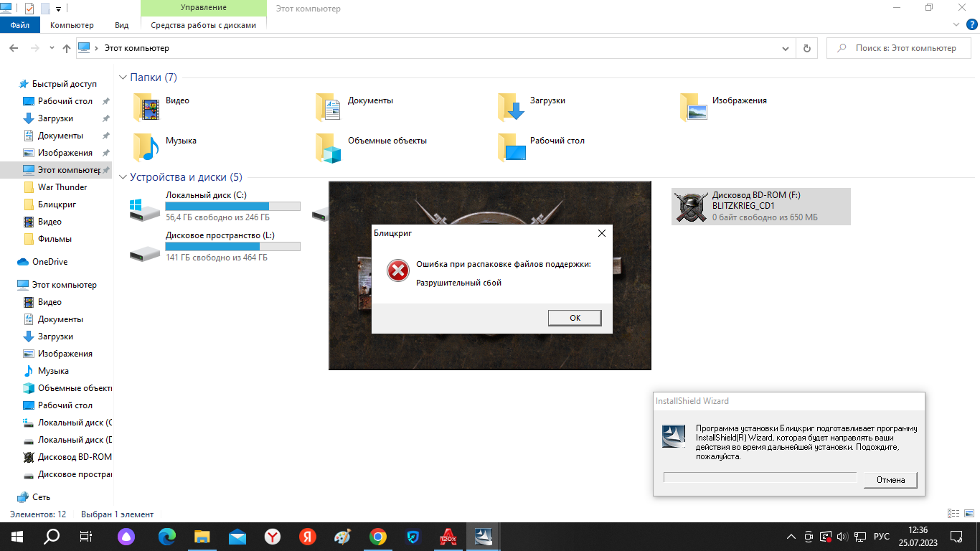Open the notification center in taskbar
This screenshot has width=980, height=551.
tap(957, 536)
